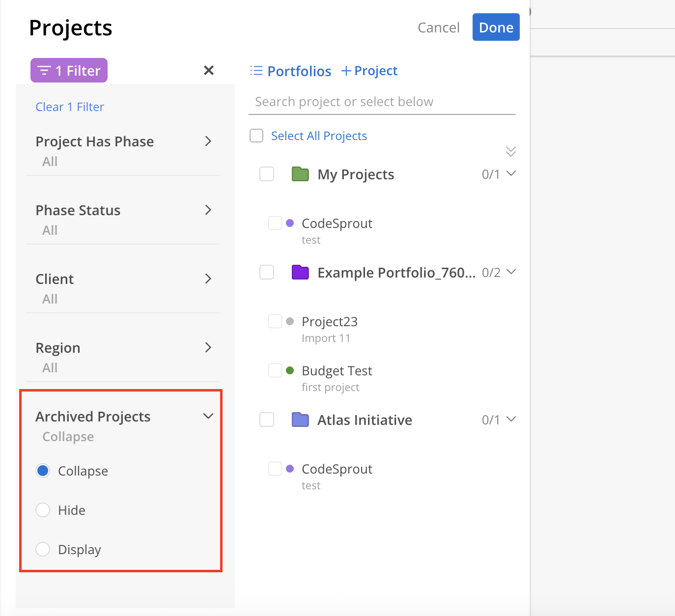Screen dimensions: 675x616
Task: Choose the Display radio option
Action: [x=43, y=549]
